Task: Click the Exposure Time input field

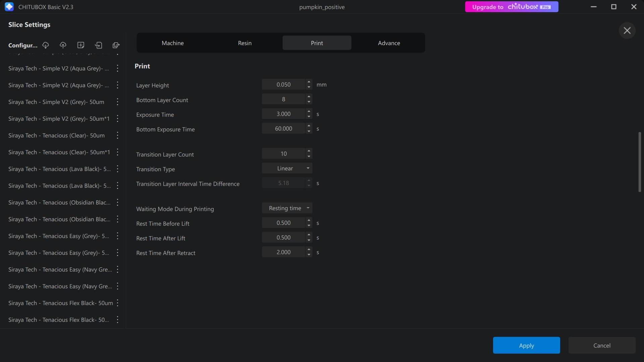Action: (283, 114)
